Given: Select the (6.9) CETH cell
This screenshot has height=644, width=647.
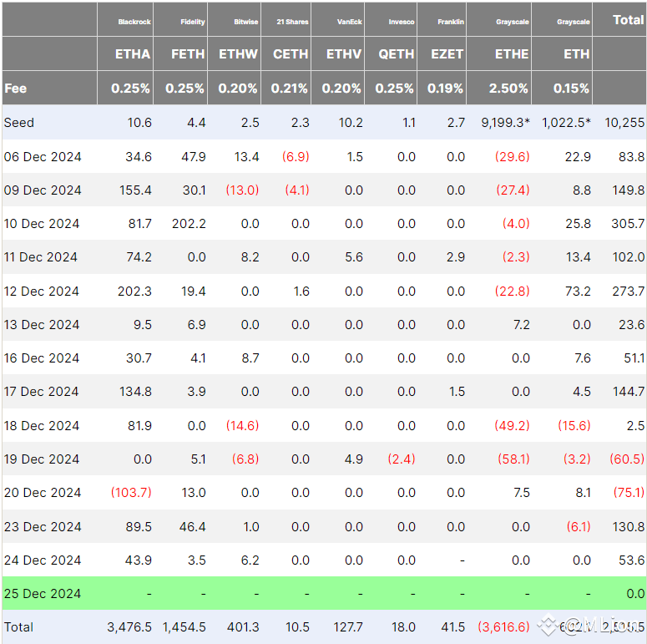Looking at the screenshot, I should (x=296, y=157).
